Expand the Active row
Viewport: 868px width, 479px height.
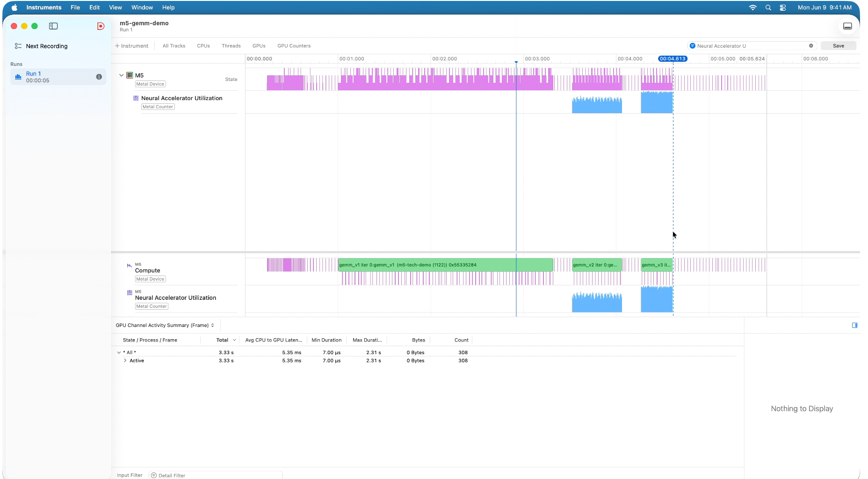125,361
